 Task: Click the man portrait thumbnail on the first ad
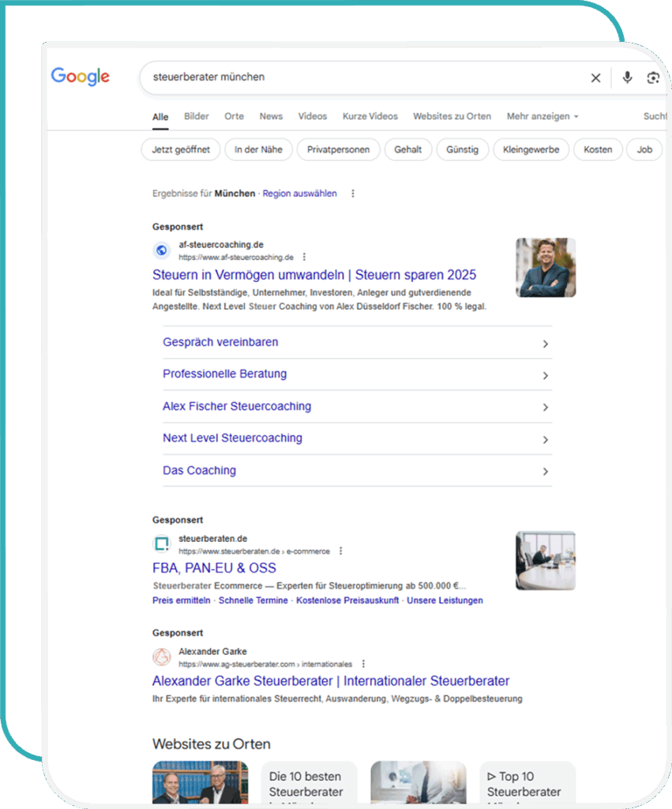546,267
